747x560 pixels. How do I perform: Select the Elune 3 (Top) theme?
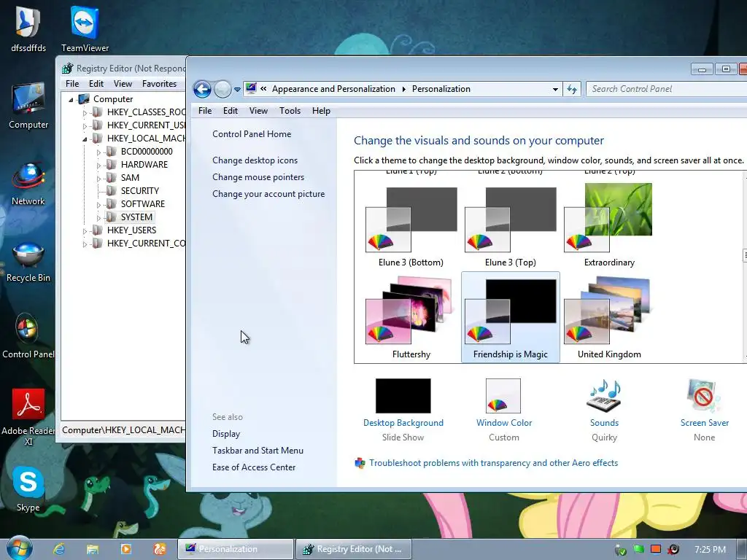pyautogui.click(x=510, y=226)
